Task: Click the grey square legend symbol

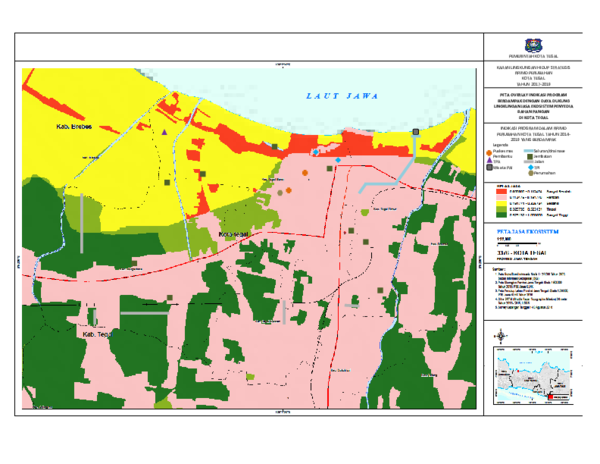Action: pos(487,165)
